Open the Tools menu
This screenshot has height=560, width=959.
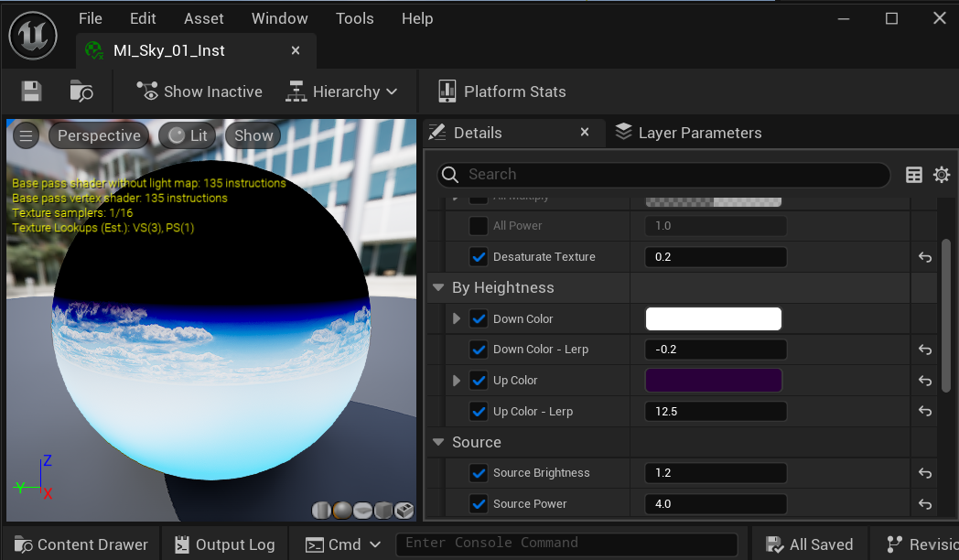click(355, 18)
